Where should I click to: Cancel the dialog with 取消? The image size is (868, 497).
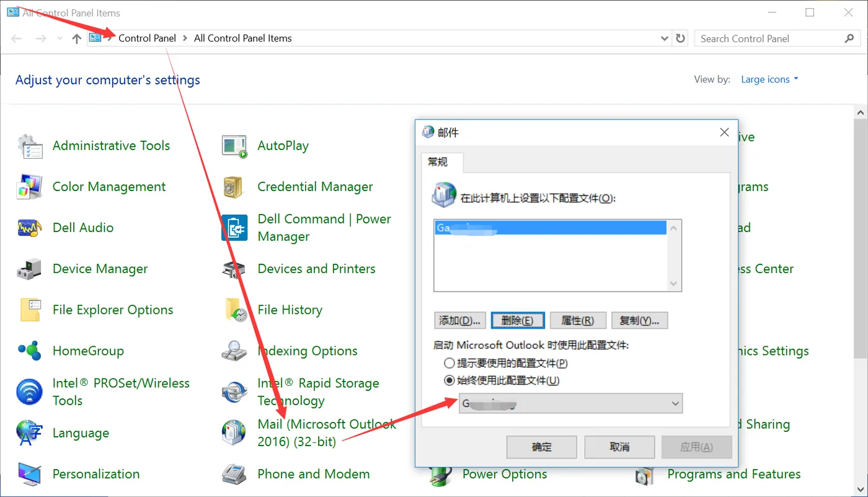619,447
